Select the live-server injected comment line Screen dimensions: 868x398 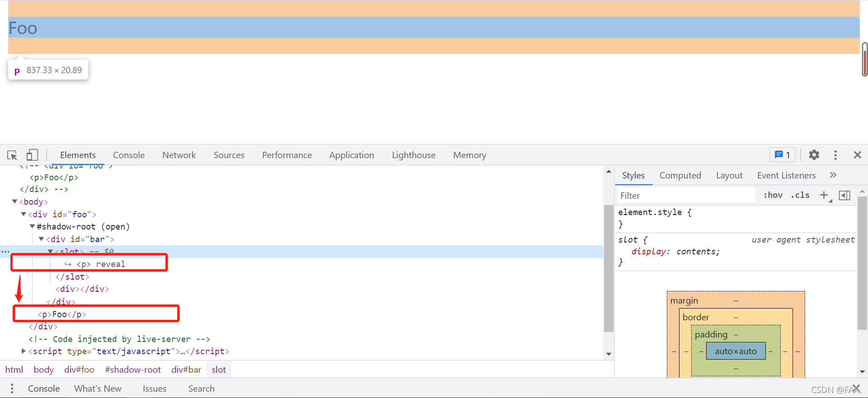[x=119, y=339]
